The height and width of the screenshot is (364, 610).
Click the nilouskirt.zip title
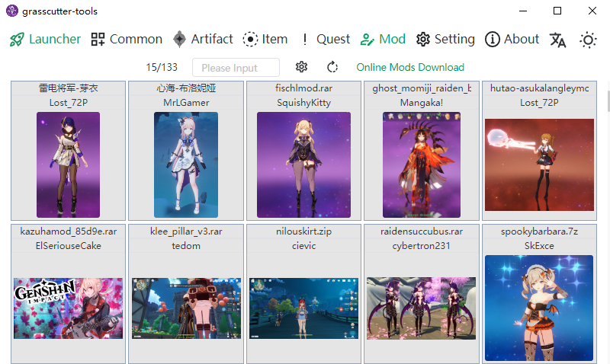[x=303, y=231]
